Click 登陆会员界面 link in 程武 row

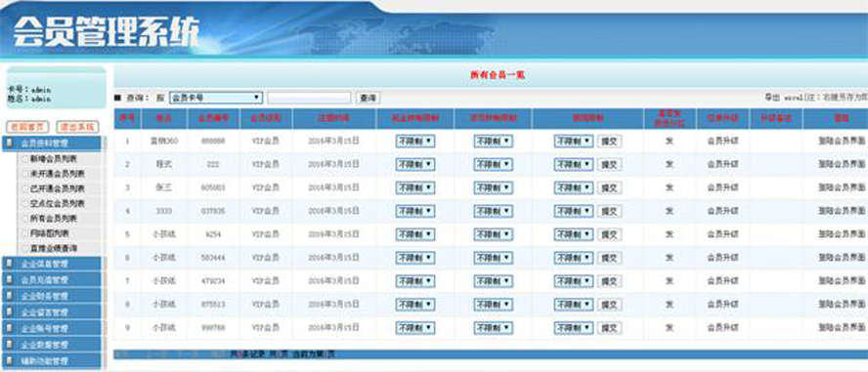842,164
